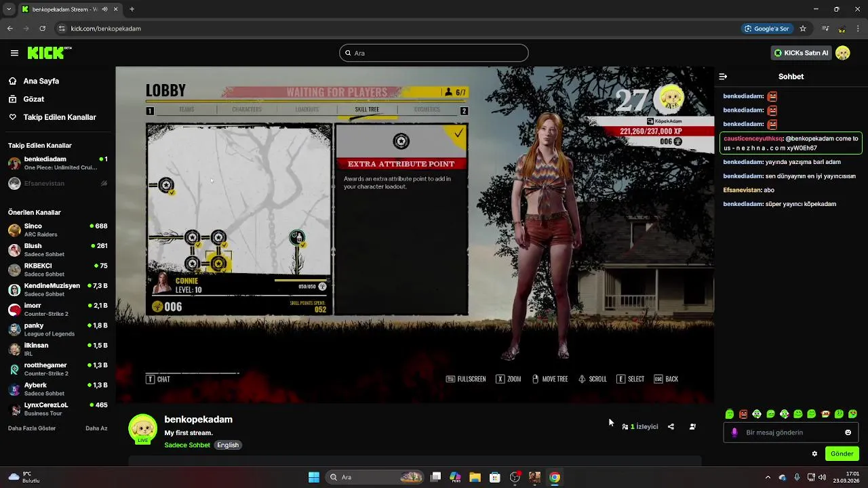
Task: Open Microsoft Store from taskbar
Action: point(495,477)
